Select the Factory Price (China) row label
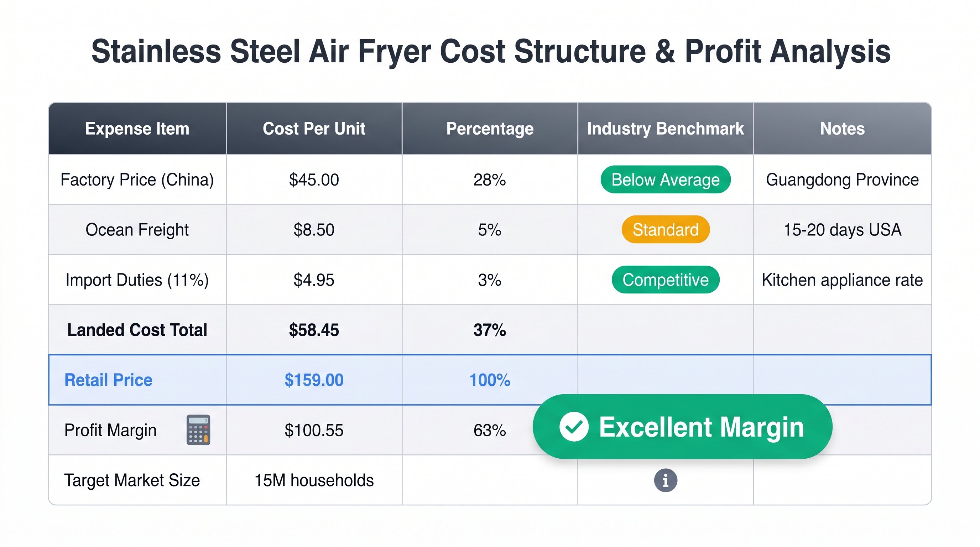This screenshot has width=980, height=547. pyautogui.click(x=137, y=179)
